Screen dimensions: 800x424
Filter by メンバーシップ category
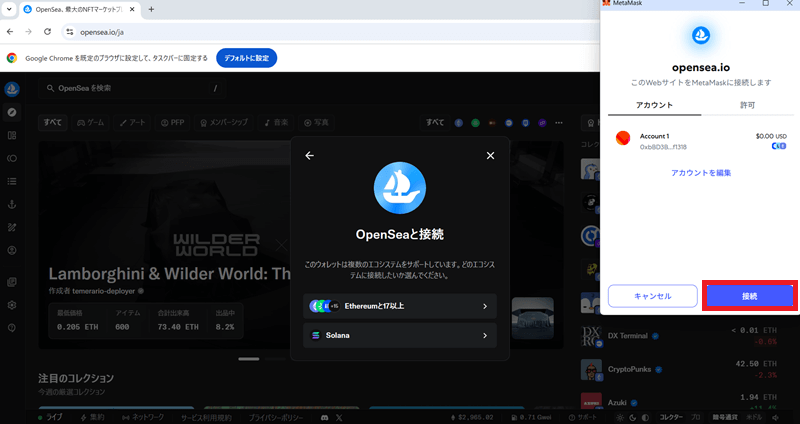pyautogui.click(x=224, y=122)
